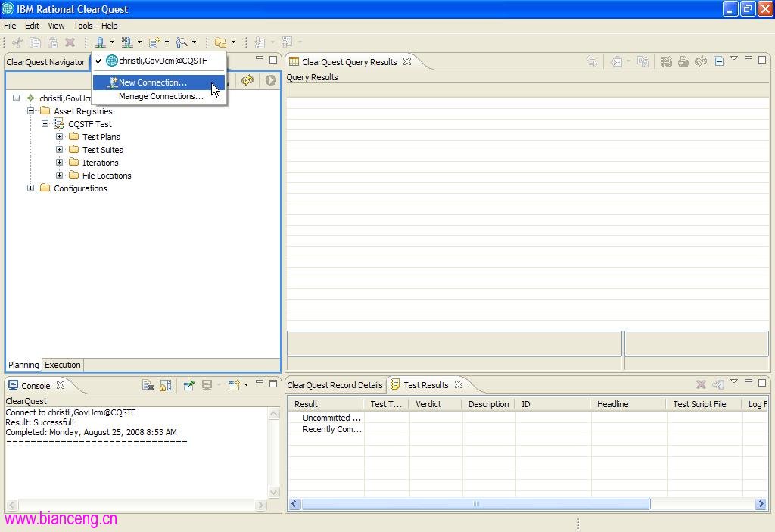Choose Manage Connections... from the dropdown menu

[x=159, y=96]
